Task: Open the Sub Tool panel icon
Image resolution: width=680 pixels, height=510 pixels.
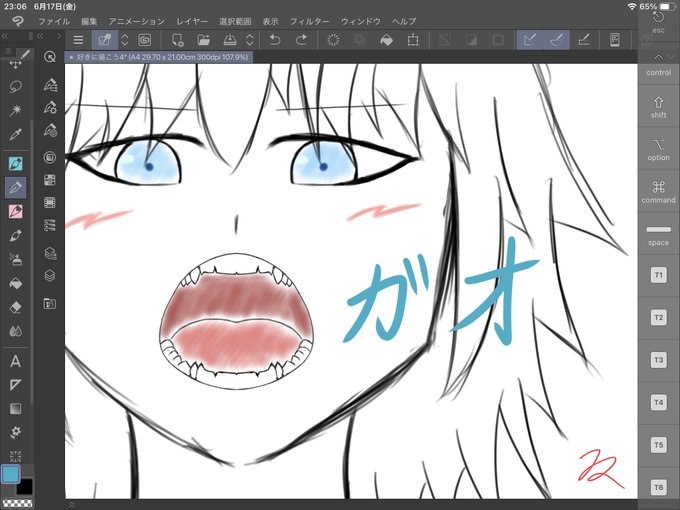Action: (50, 85)
